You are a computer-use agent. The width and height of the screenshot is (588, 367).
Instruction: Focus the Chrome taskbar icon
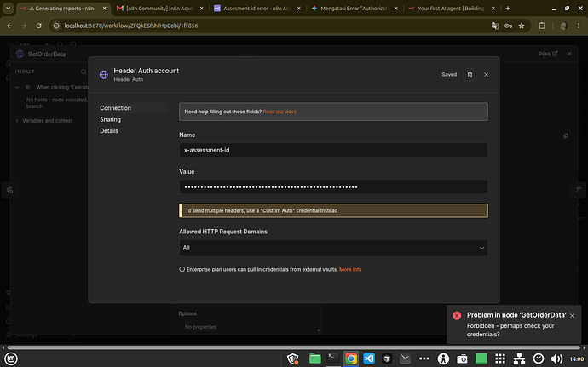(x=351, y=358)
